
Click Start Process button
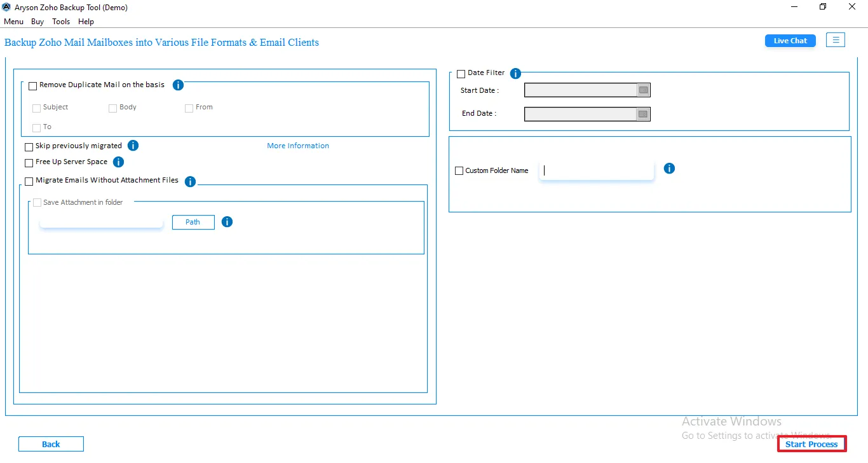[x=811, y=444]
